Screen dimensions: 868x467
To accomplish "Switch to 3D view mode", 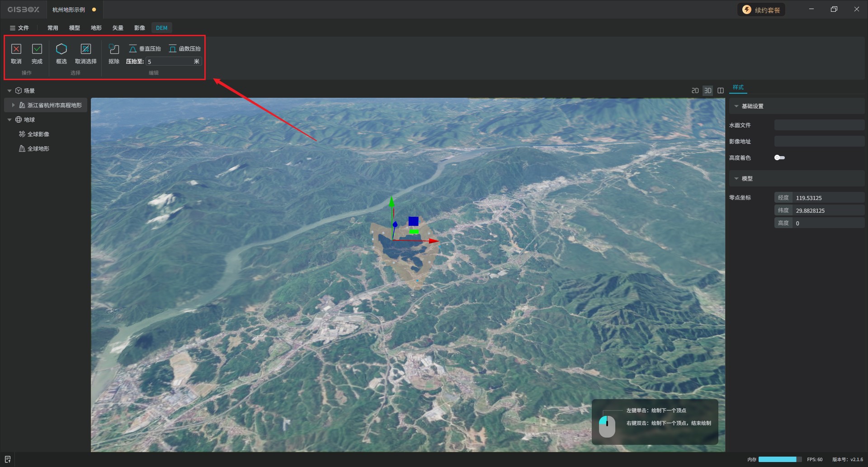I will (x=708, y=91).
